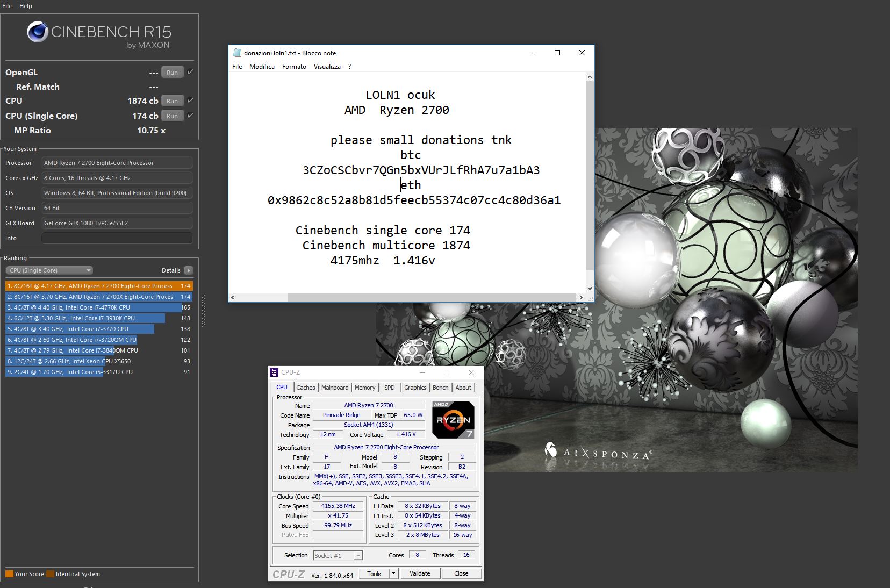Select the Intel Core i7-4770K ranking entry
Screen dimensions: 890x588
pyautogui.click(x=94, y=307)
